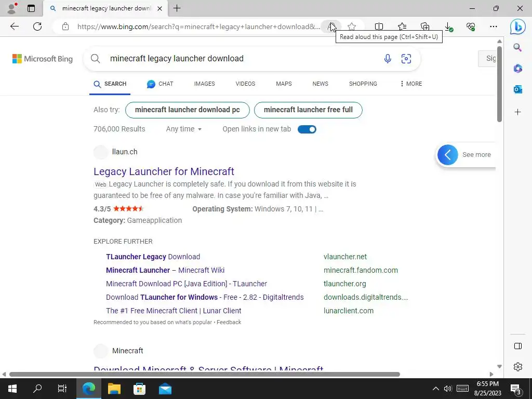Switch to the MAPS tab
The width and height of the screenshot is (532, 399).
click(284, 84)
